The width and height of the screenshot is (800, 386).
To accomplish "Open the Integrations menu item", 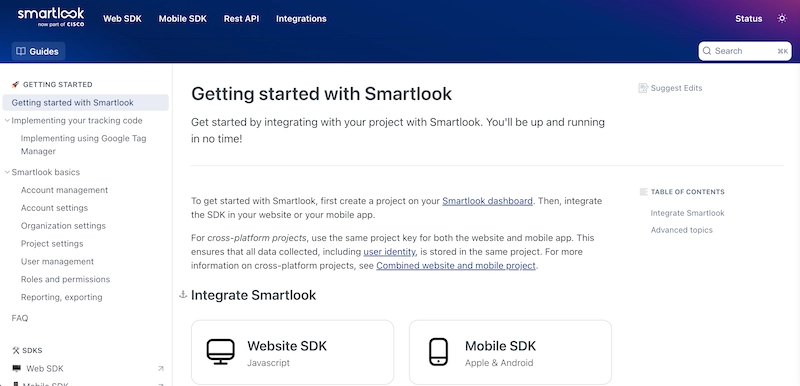I will tap(301, 19).
